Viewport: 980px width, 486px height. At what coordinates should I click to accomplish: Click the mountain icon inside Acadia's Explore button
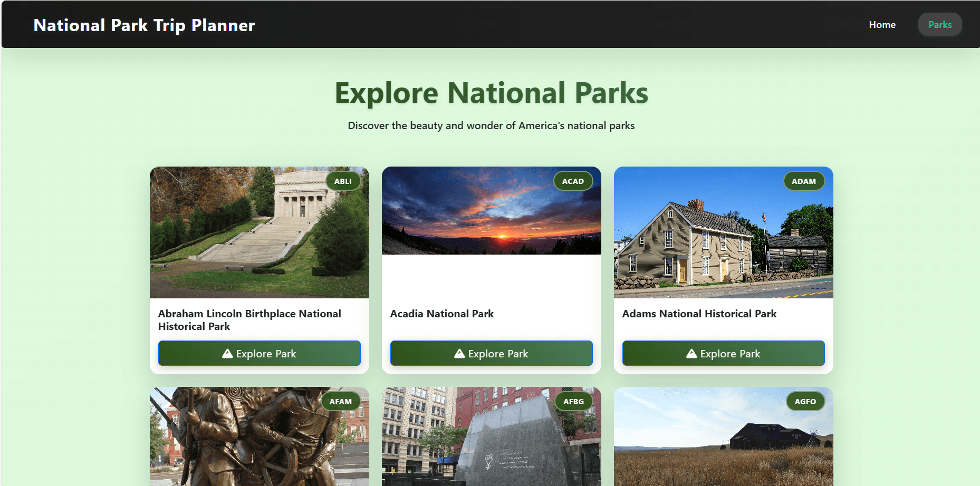pos(458,353)
